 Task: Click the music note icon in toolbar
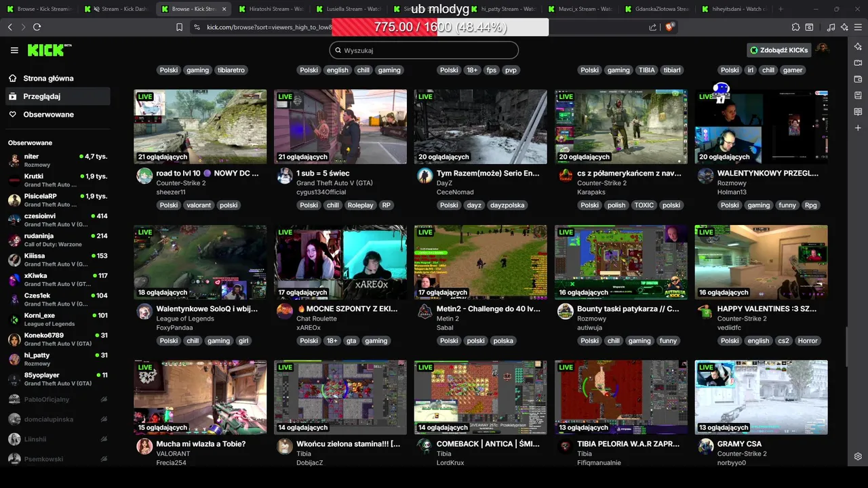831,27
